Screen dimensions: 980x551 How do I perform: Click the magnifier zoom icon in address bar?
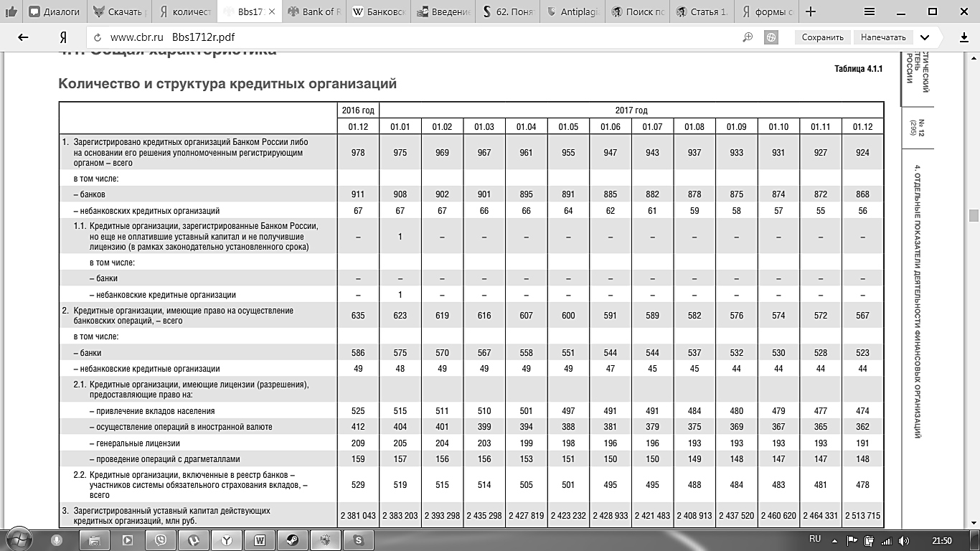[x=748, y=37]
